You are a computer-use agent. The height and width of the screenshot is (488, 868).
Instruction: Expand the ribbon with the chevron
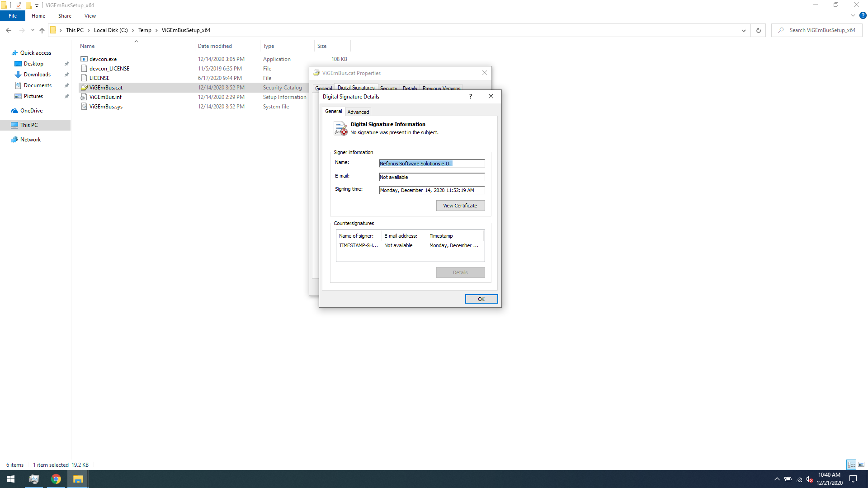[853, 15]
